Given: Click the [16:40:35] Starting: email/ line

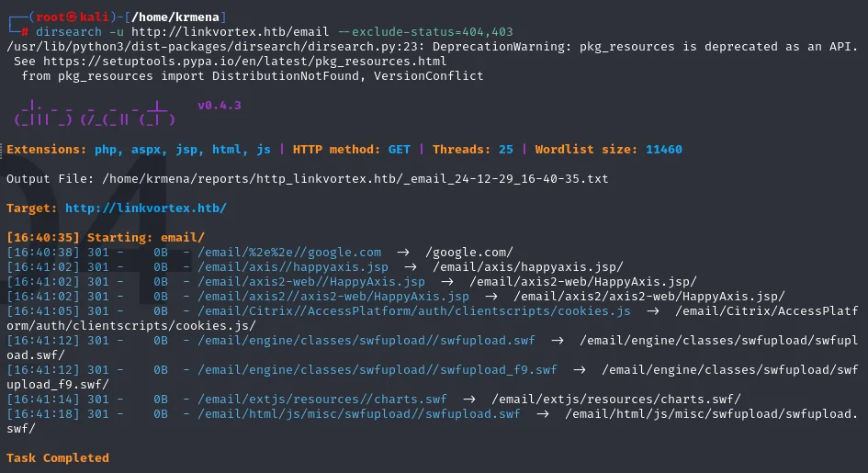Looking at the screenshot, I should coord(106,237).
